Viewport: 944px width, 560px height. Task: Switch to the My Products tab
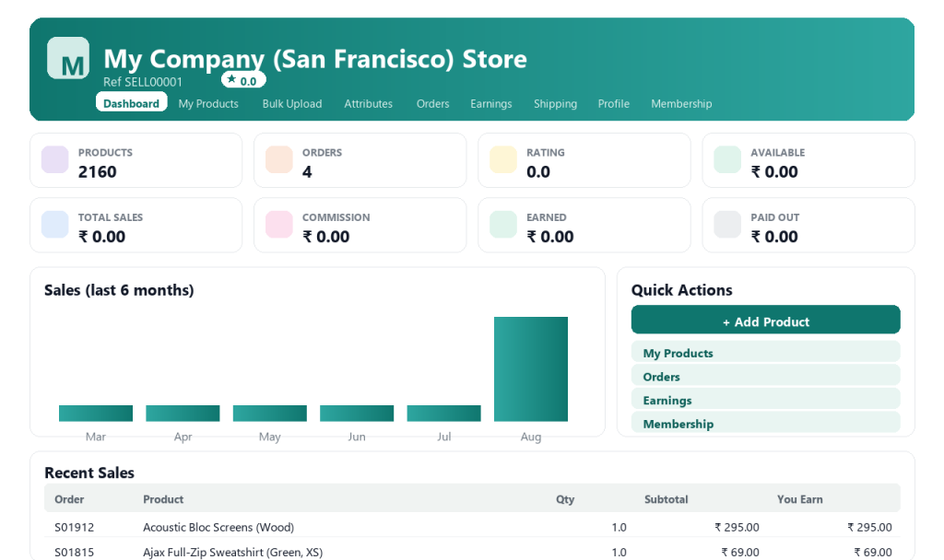click(208, 103)
